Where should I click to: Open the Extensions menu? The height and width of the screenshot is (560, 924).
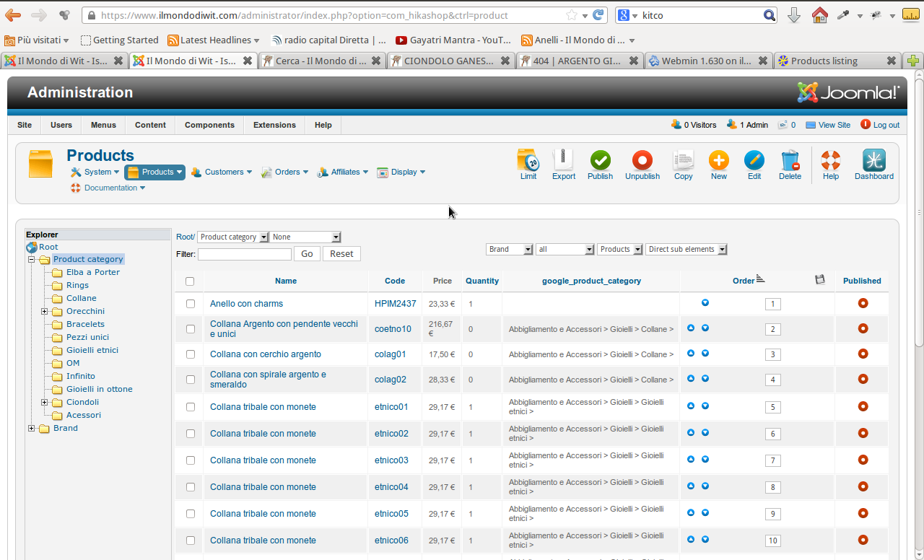click(274, 125)
